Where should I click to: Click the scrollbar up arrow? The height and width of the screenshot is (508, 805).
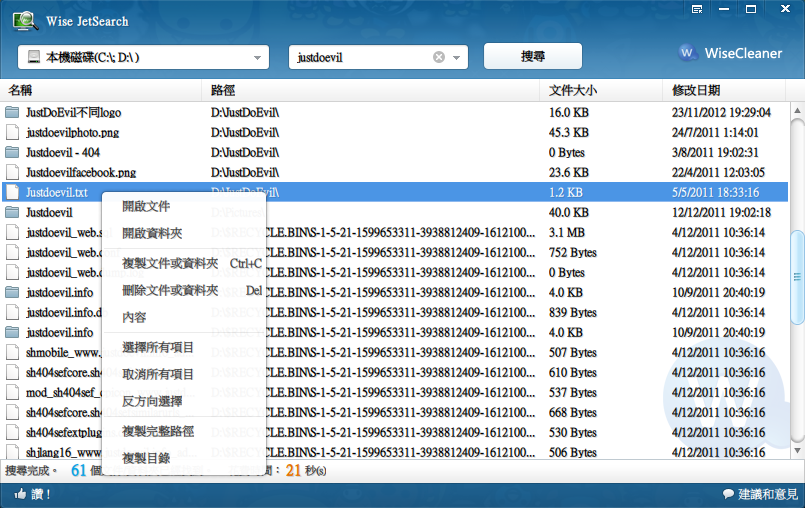point(797,110)
